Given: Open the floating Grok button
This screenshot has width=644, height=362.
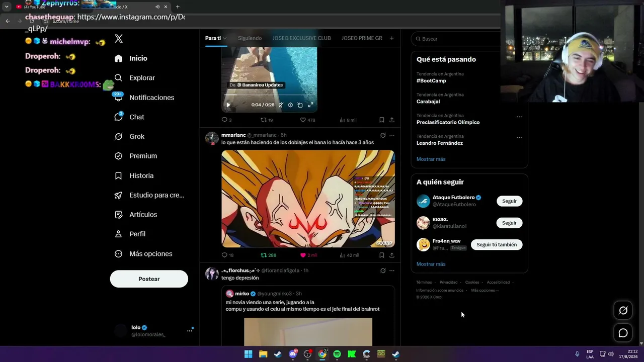Looking at the screenshot, I should point(623,311).
